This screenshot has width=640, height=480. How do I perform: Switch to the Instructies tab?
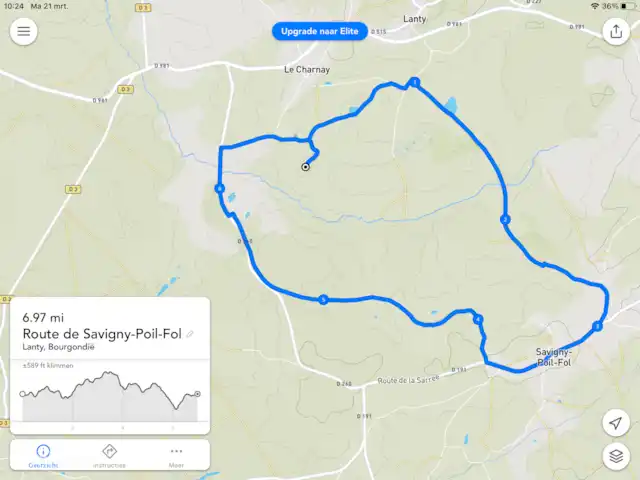[109, 456]
